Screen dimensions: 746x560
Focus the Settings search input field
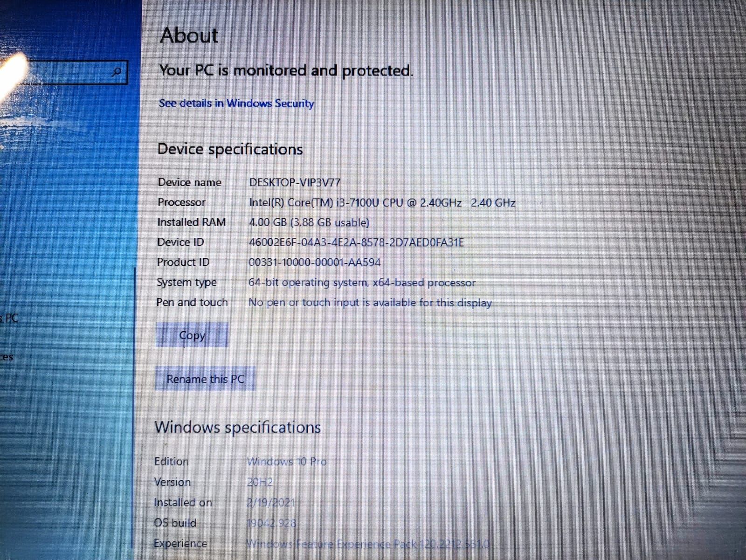[x=63, y=72]
